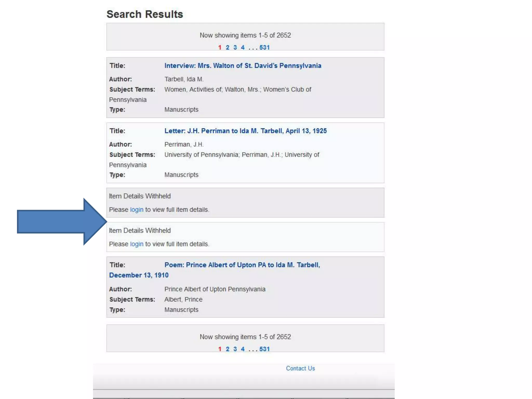This screenshot has height=399, width=532.
Task: Open Letter: J.H. Perriman to Ida Tarbell
Action: (x=245, y=131)
